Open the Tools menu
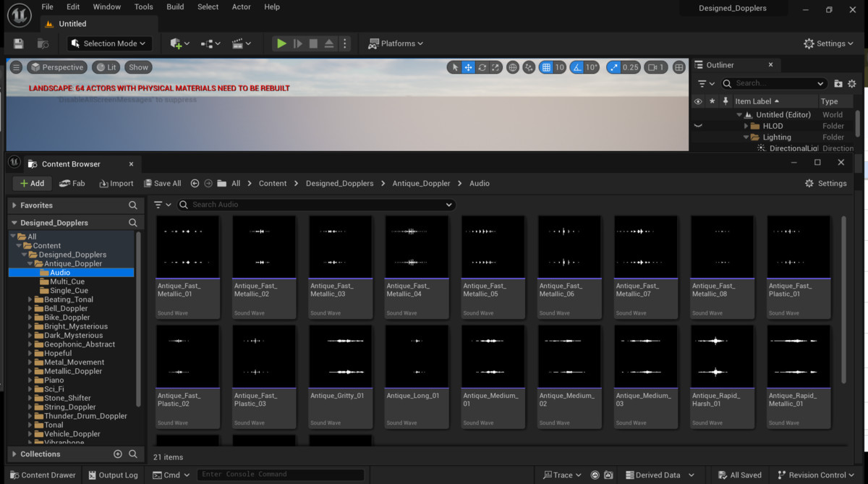Image resolution: width=868 pixels, height=484 pixels. click(x=144, y=7)
